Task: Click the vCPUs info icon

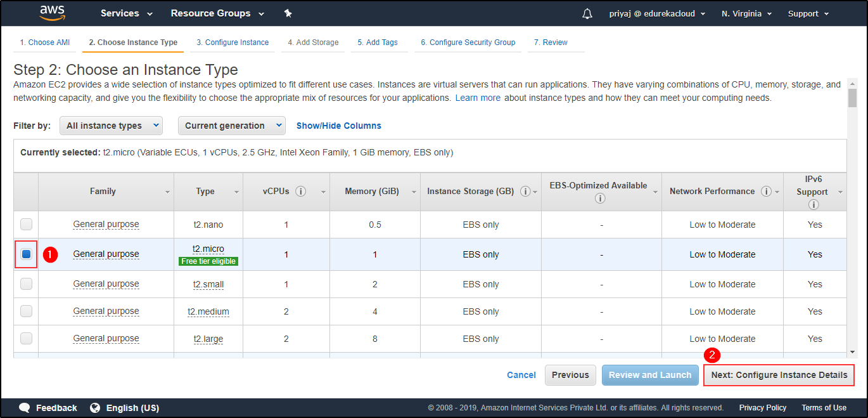Action: (x=301, y=192)
